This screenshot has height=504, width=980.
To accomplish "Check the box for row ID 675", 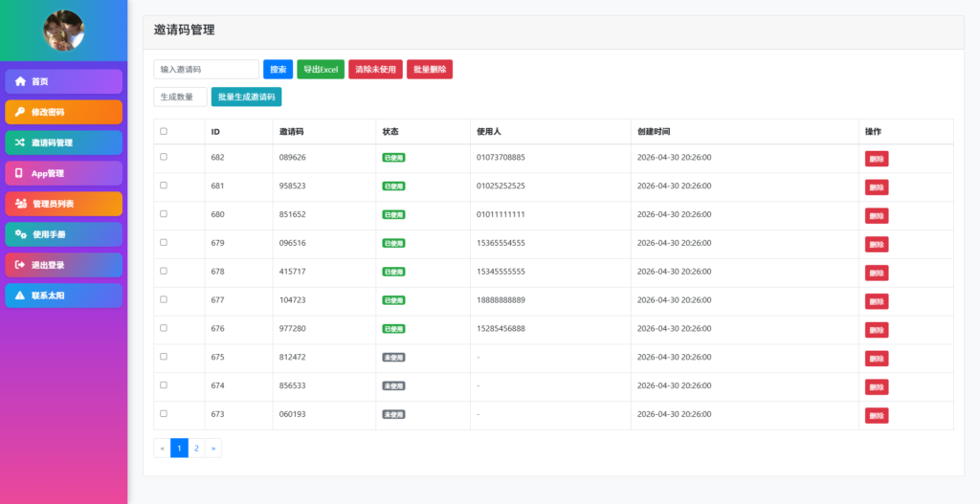I will click(164, 357).
